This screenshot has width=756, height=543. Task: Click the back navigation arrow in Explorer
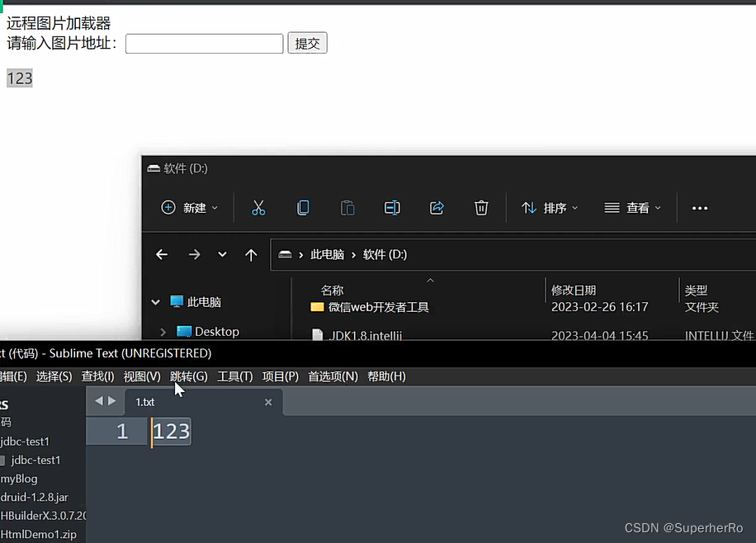162,254
